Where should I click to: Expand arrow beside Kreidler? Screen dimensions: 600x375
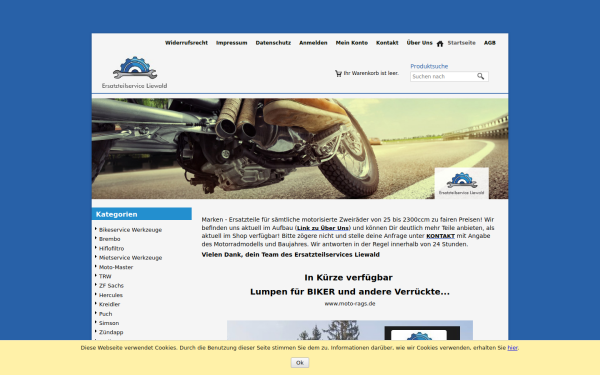[x=96, y=303]
